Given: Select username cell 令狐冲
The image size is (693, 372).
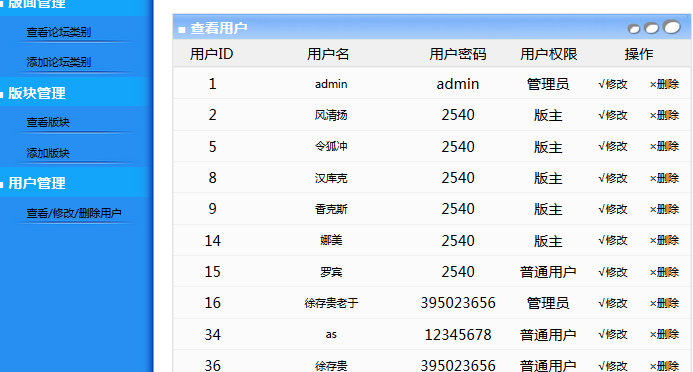Looking at the screenshot, I should [x=331, y=146].
